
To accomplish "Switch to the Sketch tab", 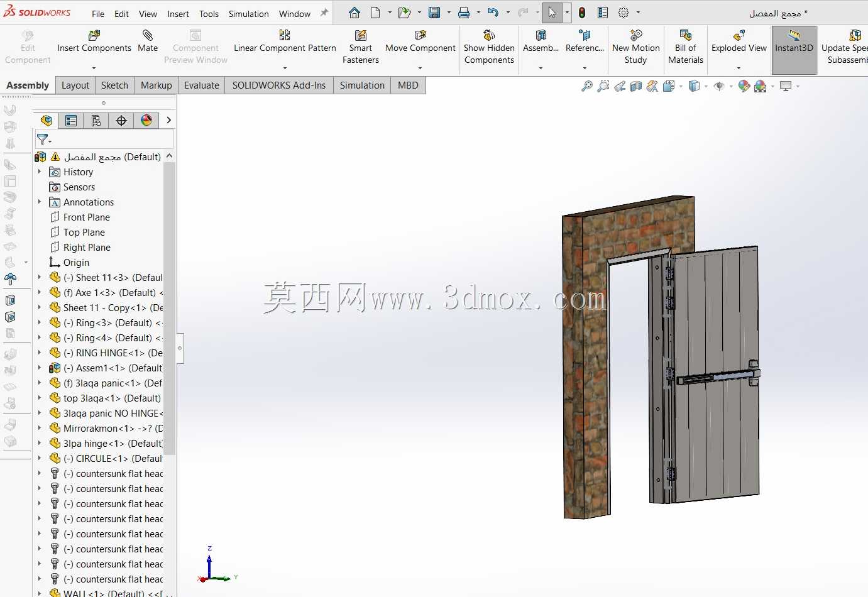I will (114, 85).
